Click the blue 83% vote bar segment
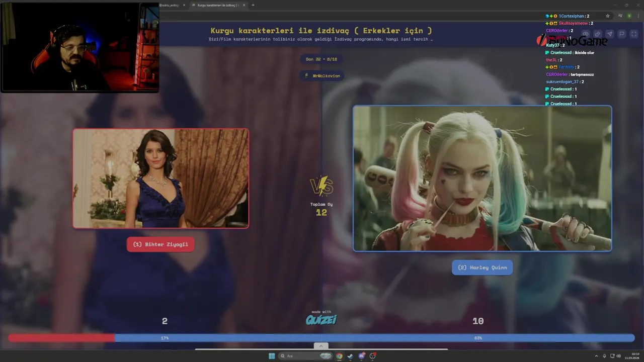The width and height of the screenshot is (644, 362). pos(375,338)
